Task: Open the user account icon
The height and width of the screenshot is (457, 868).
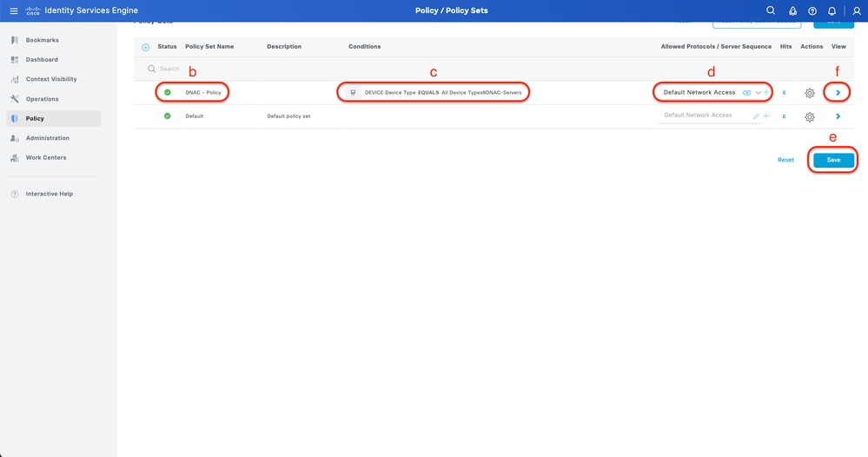Action: (857, 11)
